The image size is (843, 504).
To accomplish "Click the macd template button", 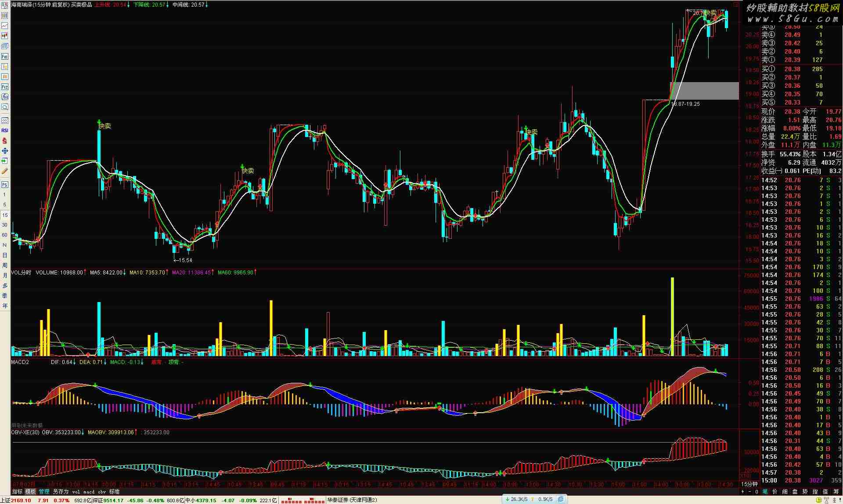I will coord(89,492).
